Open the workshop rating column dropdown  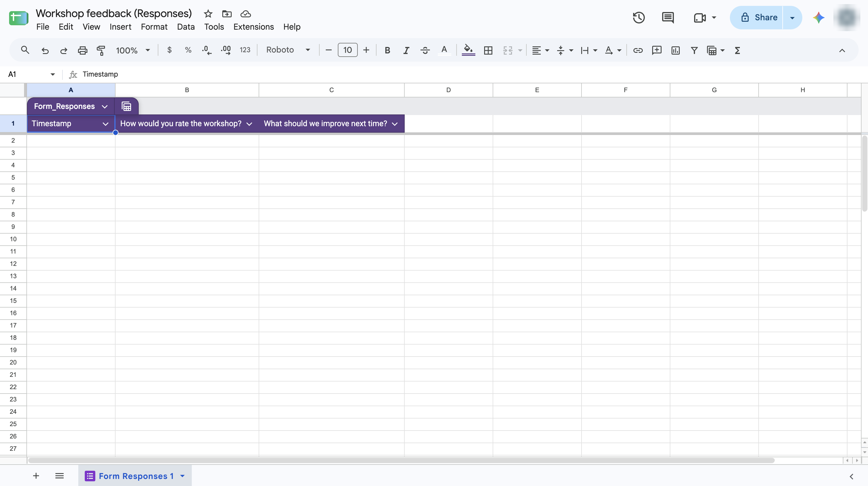[249, 124]
